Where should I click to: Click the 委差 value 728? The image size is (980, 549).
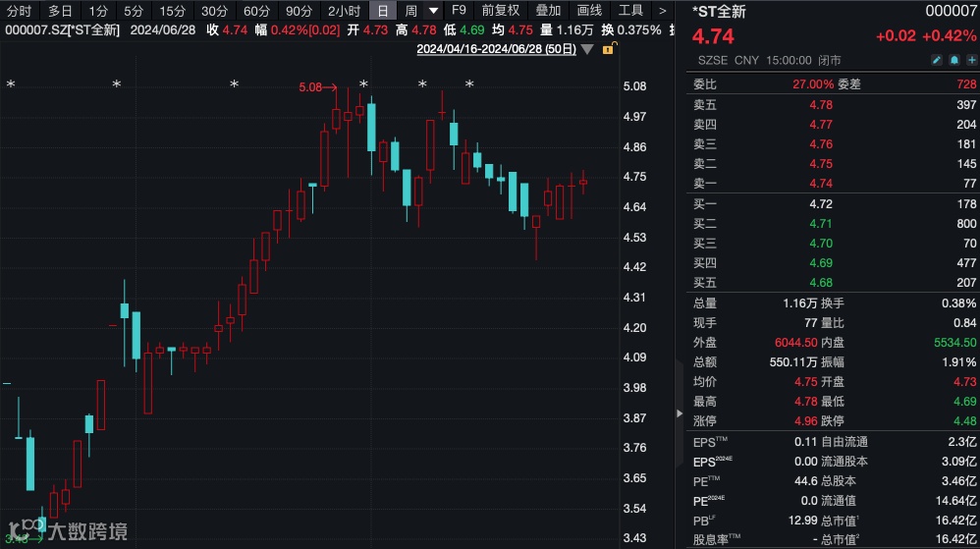point(966,84)
